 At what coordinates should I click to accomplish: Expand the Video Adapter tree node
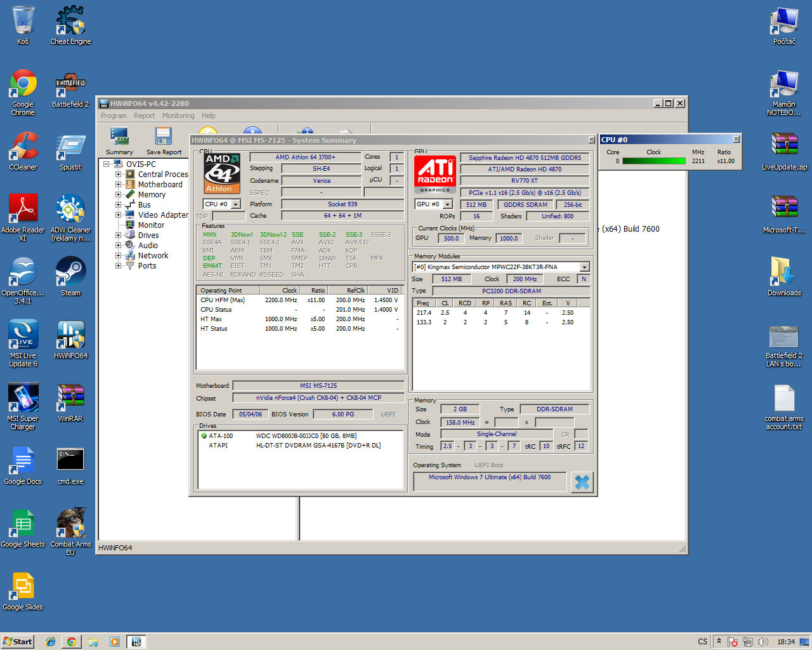pos(118,215)
